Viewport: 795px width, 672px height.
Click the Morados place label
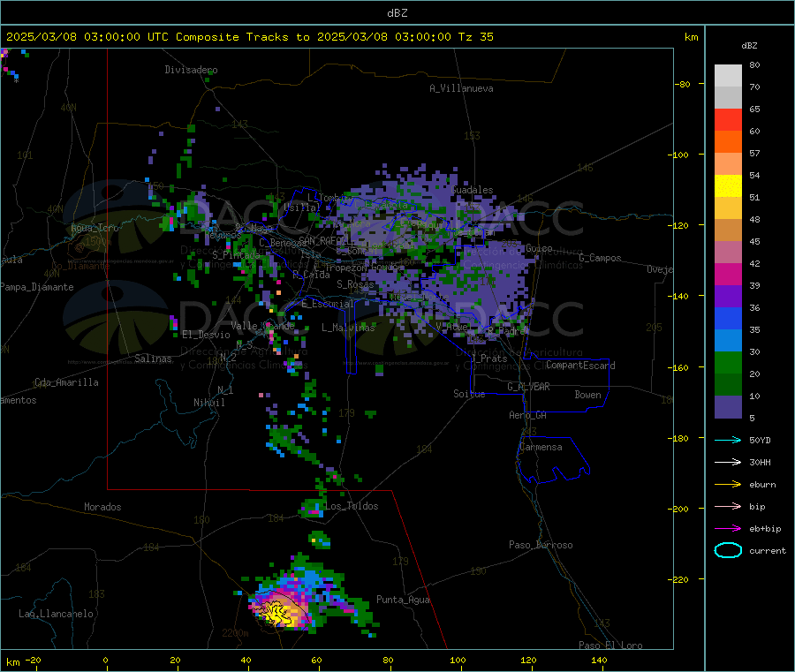pos(102,507)
